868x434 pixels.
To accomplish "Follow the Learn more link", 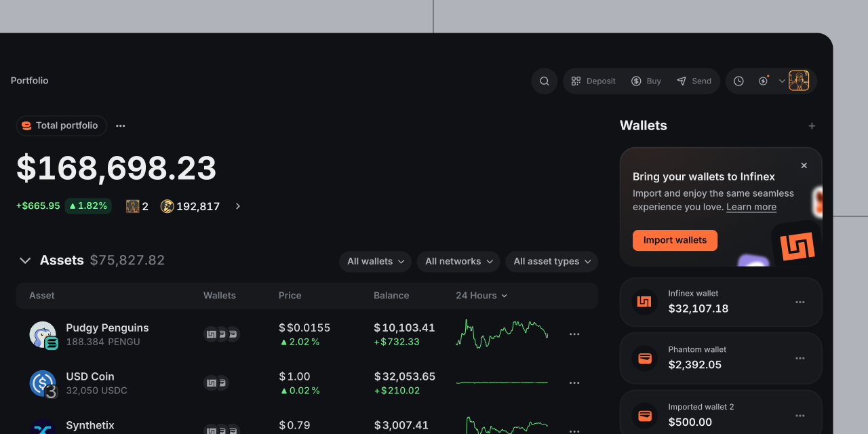I will tap(751, 208).
